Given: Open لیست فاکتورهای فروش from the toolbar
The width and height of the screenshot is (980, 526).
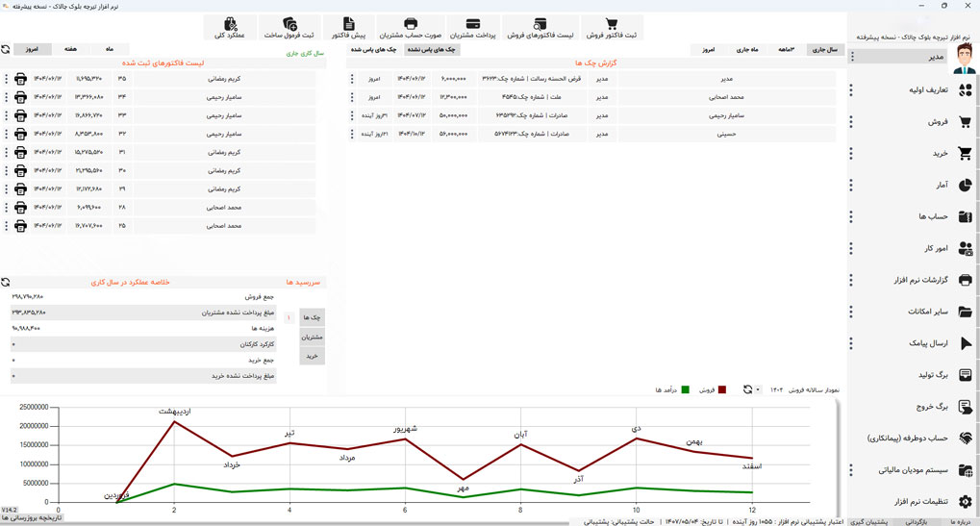Looking at the screenshot, I should coord(540,24).
